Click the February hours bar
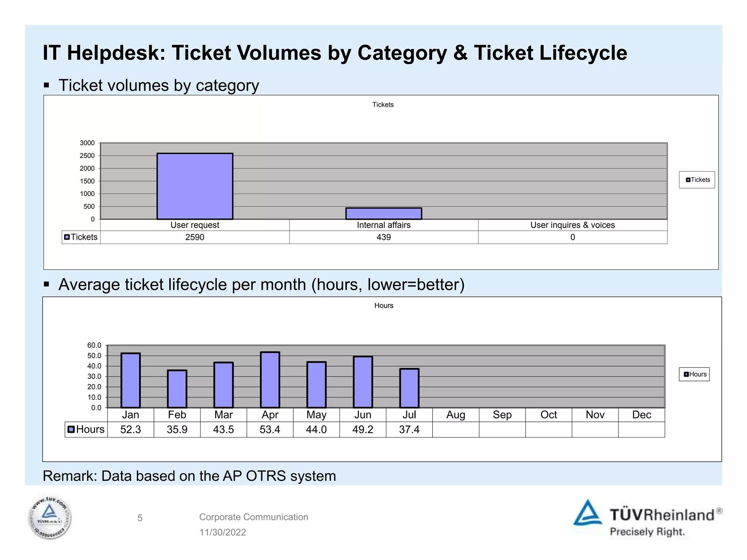The width and height of the screenshot is (747, 560). click(x=177, y=389)
